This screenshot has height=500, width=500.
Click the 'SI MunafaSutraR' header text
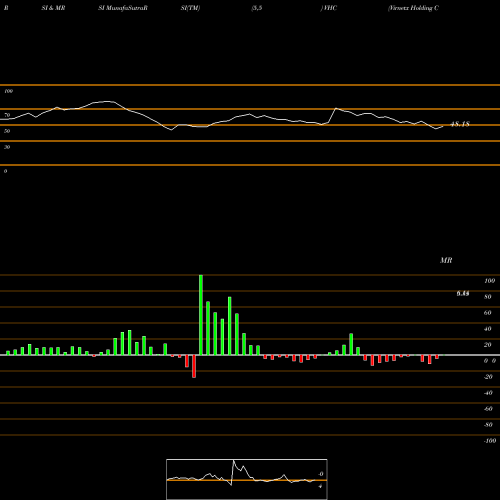click(123, 8)
